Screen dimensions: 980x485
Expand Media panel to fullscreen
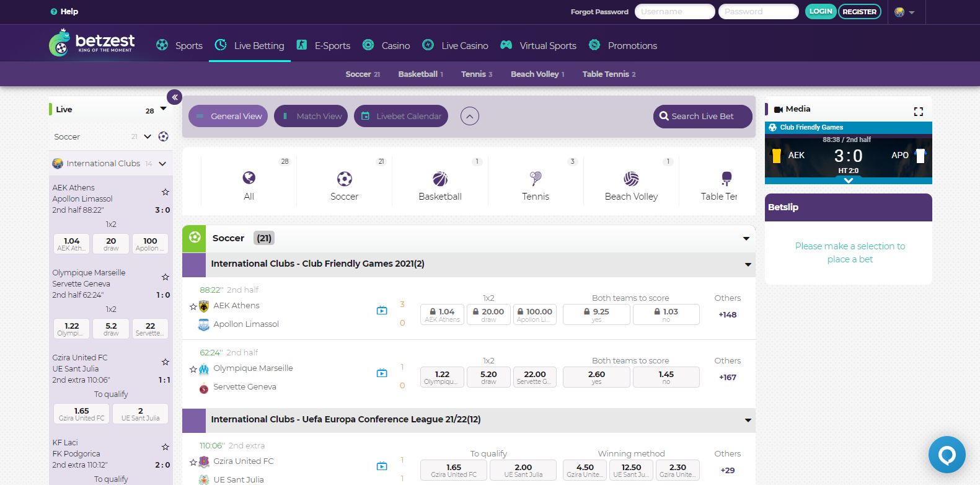[x=919, y=112]
